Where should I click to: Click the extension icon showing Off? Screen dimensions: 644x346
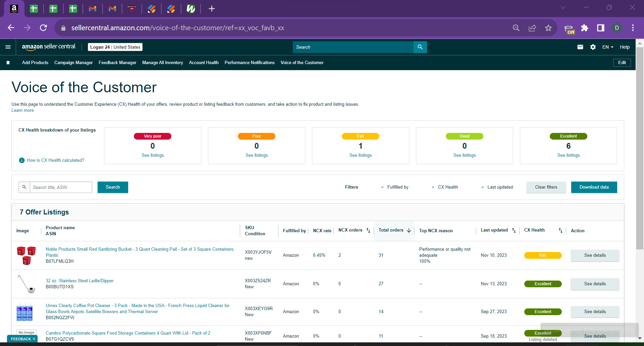tap(569, 30)
